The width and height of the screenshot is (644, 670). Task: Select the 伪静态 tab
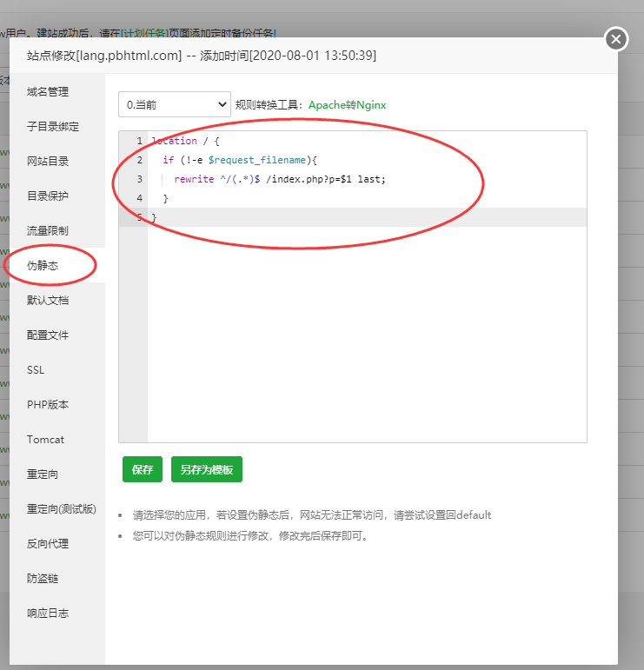tap(43, 265)
